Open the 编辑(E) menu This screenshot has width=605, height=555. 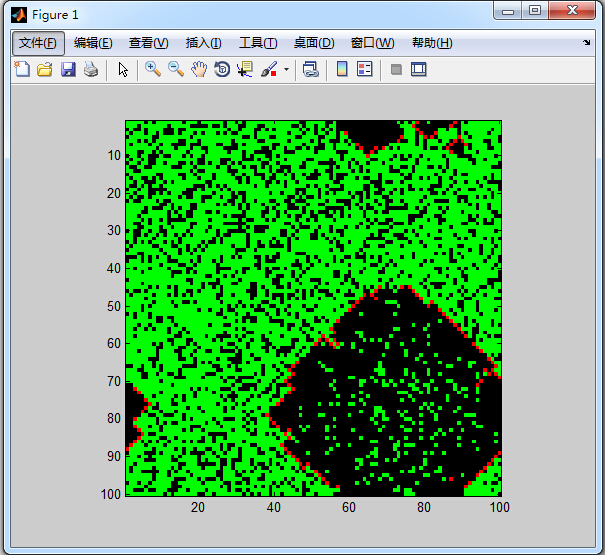click(x=93, y=43)
